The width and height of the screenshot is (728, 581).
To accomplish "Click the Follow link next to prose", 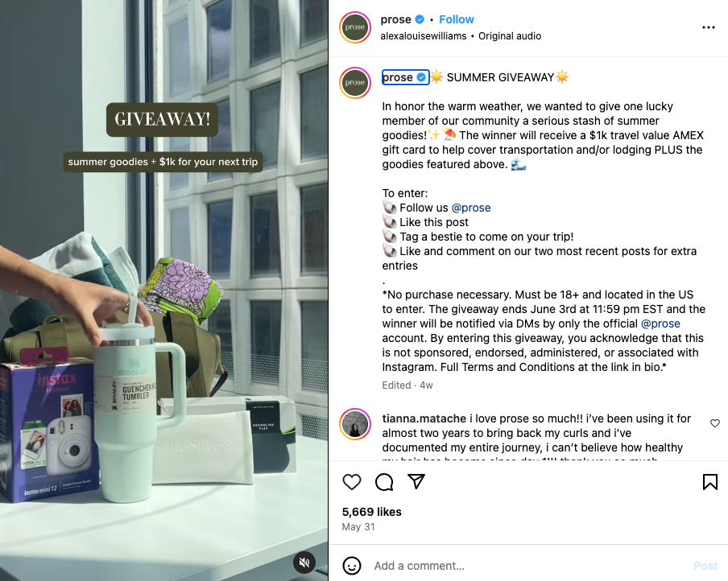I will (457, 19).
